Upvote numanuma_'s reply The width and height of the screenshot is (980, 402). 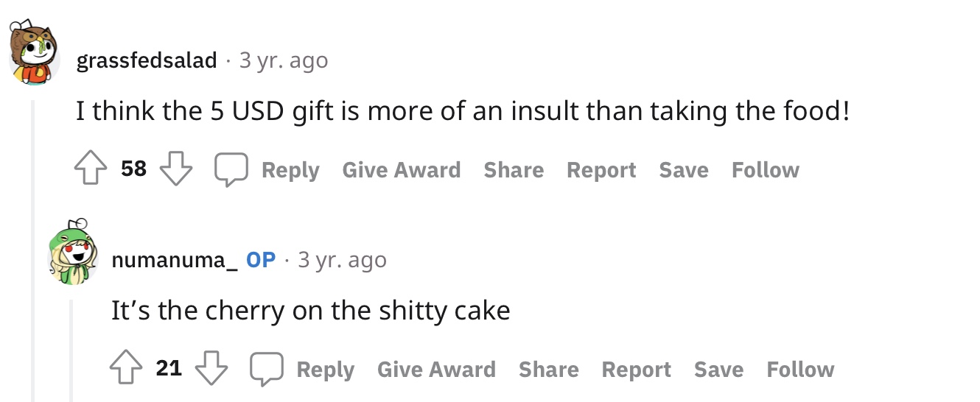pos(126,369)
